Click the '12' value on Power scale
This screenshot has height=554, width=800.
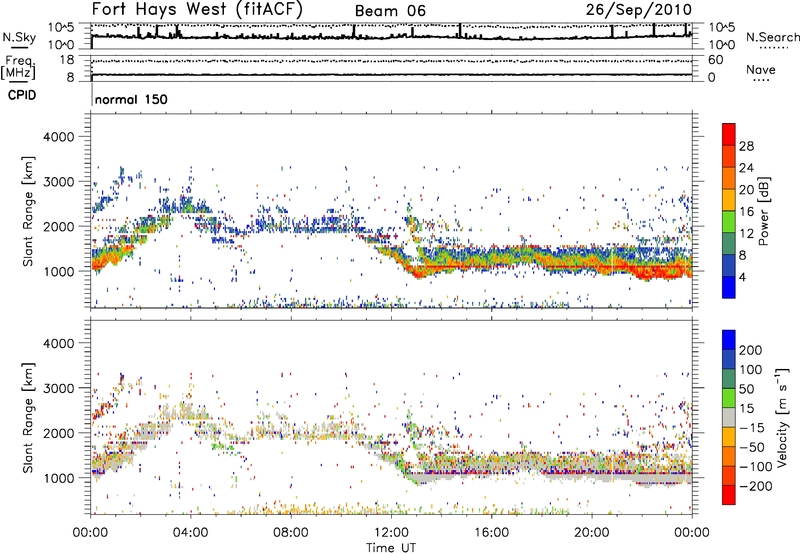[746, 234]
